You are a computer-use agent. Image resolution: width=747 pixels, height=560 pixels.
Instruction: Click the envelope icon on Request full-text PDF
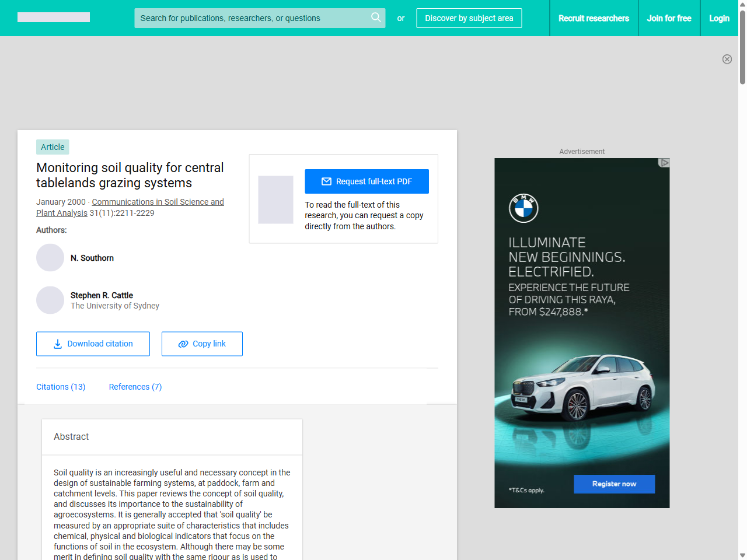point(327,181)
